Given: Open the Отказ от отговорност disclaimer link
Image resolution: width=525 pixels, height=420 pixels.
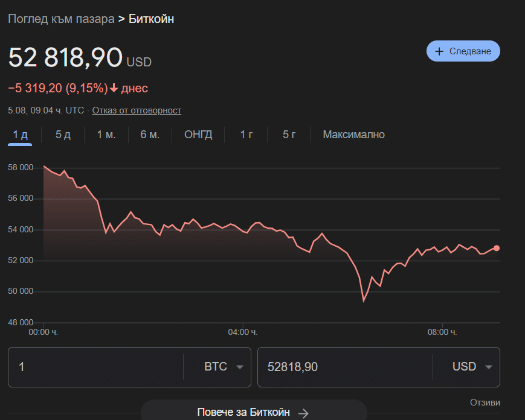Looking at the screenshot, I should point(137,110).
